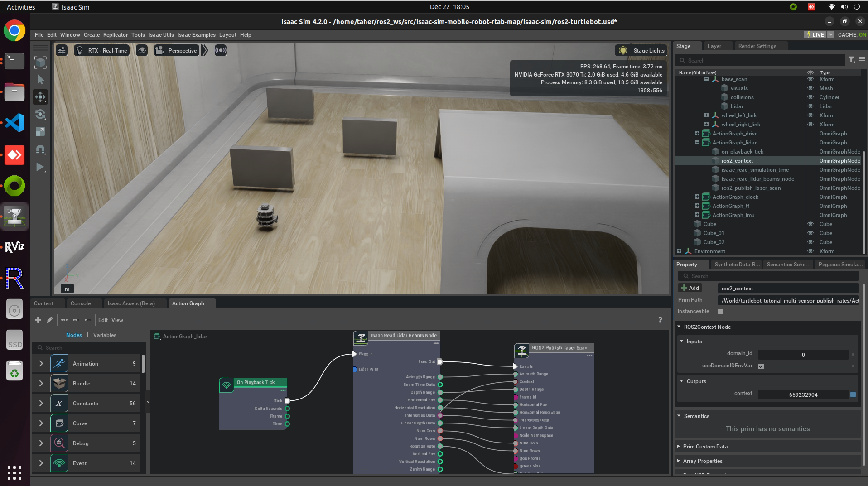
Task: Click the Stage Lights sun icon
Action: click(x=623, y=50)
